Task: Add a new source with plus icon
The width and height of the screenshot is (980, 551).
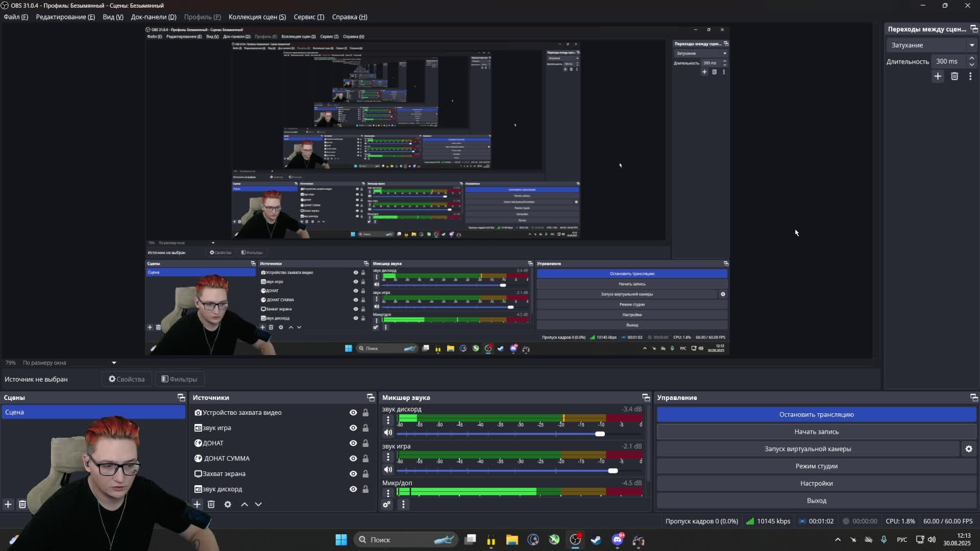Action: pyautogui.click(x=197, y=504)
